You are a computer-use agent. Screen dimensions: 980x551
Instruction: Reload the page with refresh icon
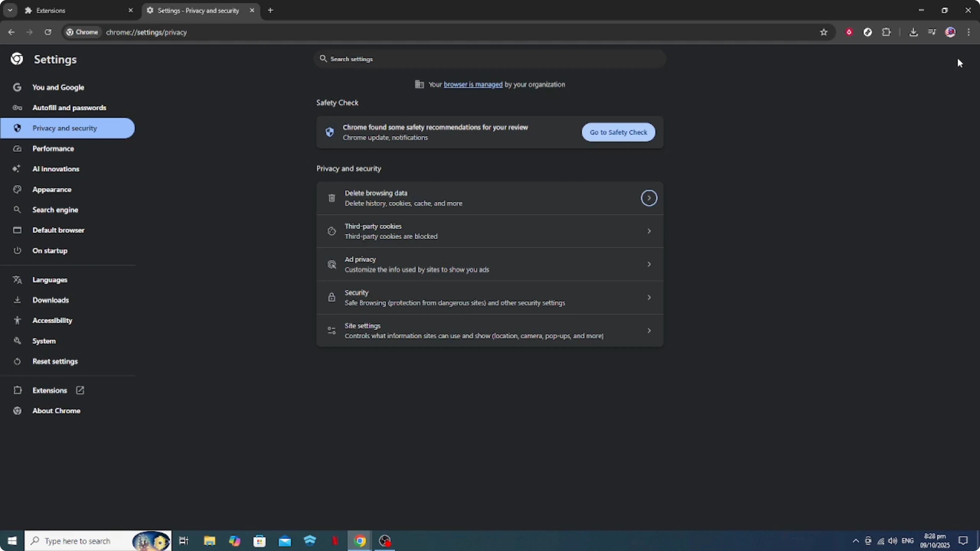48,32
